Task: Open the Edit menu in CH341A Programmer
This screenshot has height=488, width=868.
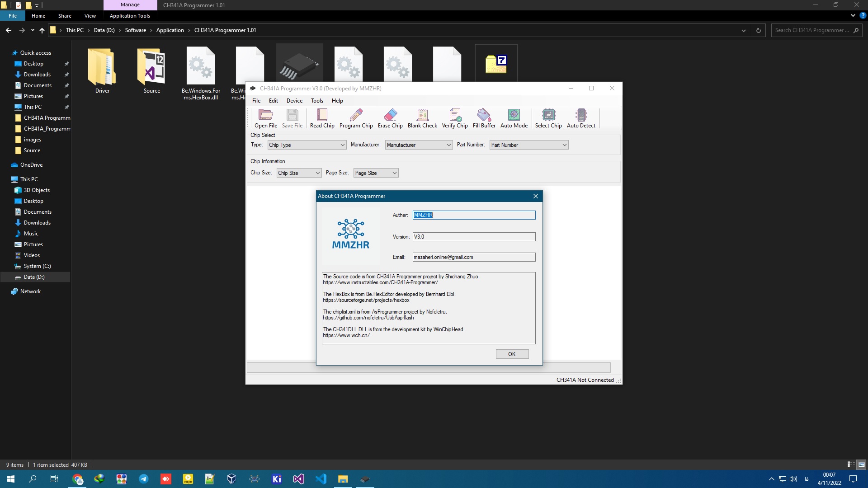Action: pyautogui.click(x=274, y=101)
